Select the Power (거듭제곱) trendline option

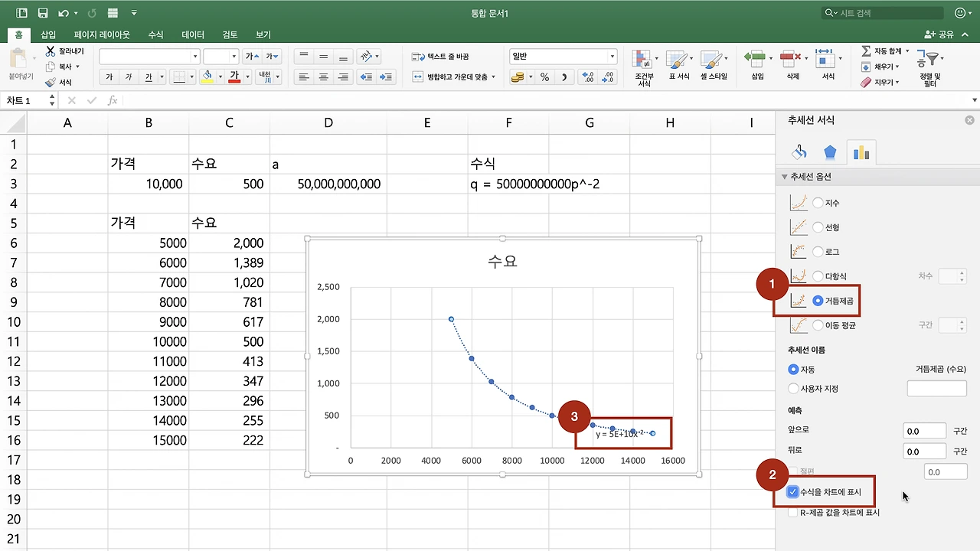coord(818,301)
